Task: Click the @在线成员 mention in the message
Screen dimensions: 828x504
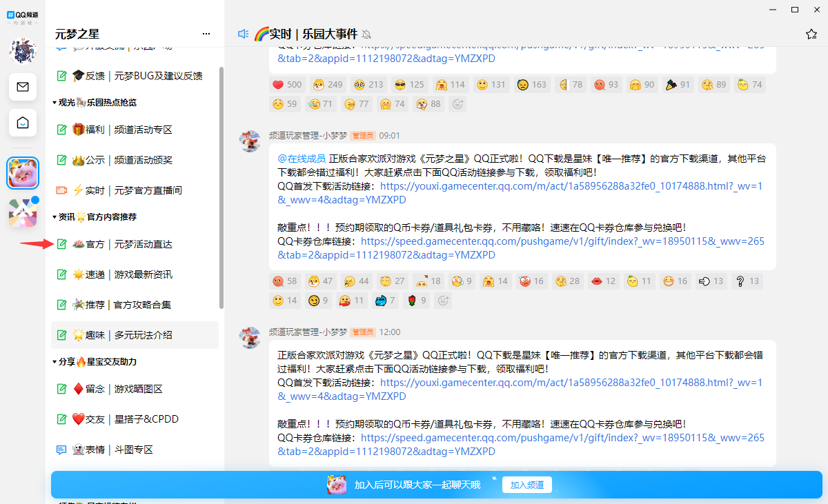Action: pyautogui.click(x=302, y=159)
